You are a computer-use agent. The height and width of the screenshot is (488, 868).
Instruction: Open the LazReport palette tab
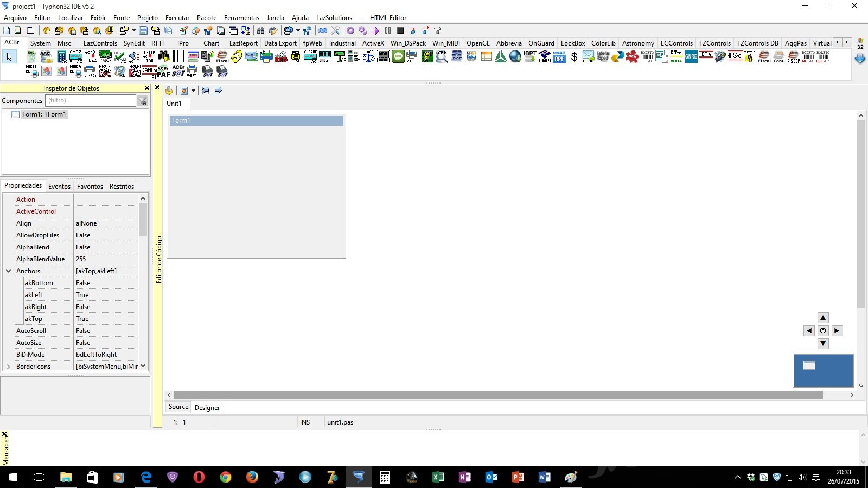pyautogui.click(x=243, y=43)
